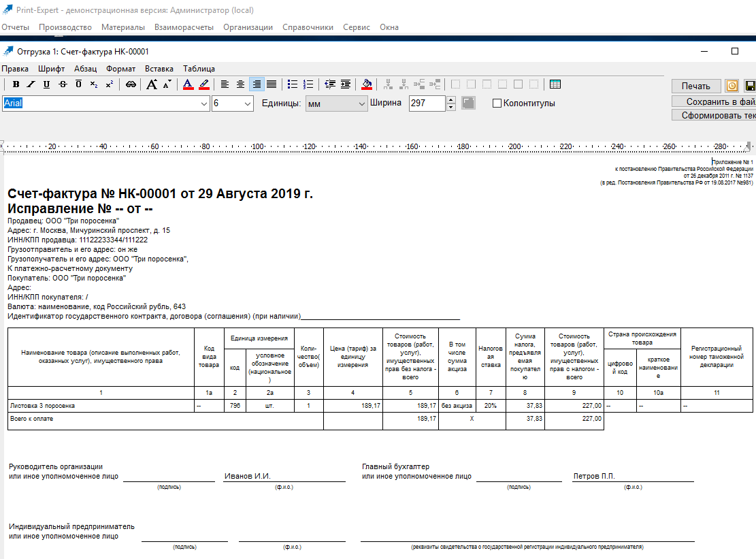The height and width of the screenshot is (559, 756).
Task: Increase width with the stepper up arrow
Action: pos(450,100)
